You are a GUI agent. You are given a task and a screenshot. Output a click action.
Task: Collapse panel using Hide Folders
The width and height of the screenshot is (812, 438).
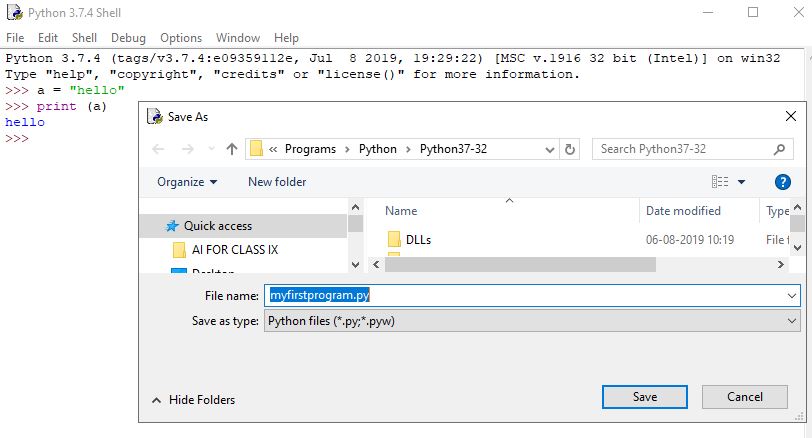click(193, 400)
